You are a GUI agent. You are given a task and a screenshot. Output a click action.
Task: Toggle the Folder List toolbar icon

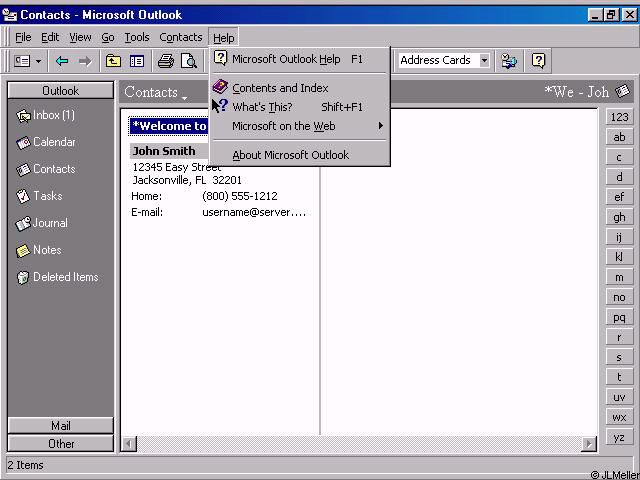(137, 61)
